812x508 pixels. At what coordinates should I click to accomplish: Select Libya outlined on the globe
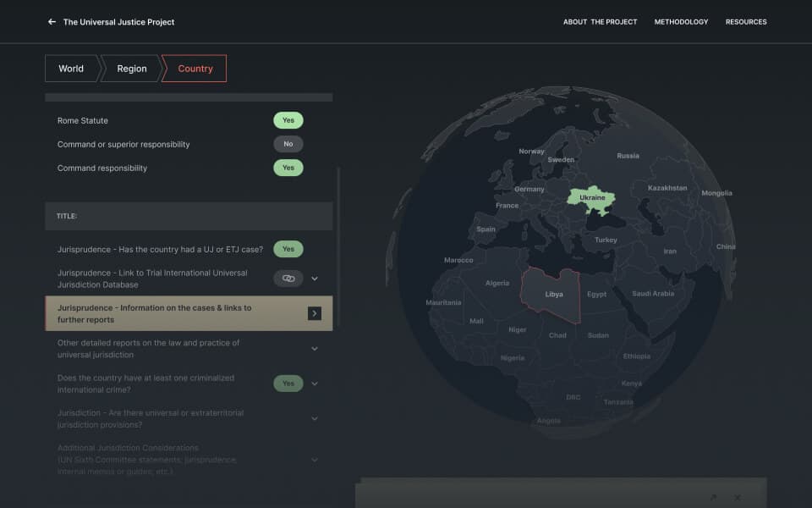(x=553, y=295)
